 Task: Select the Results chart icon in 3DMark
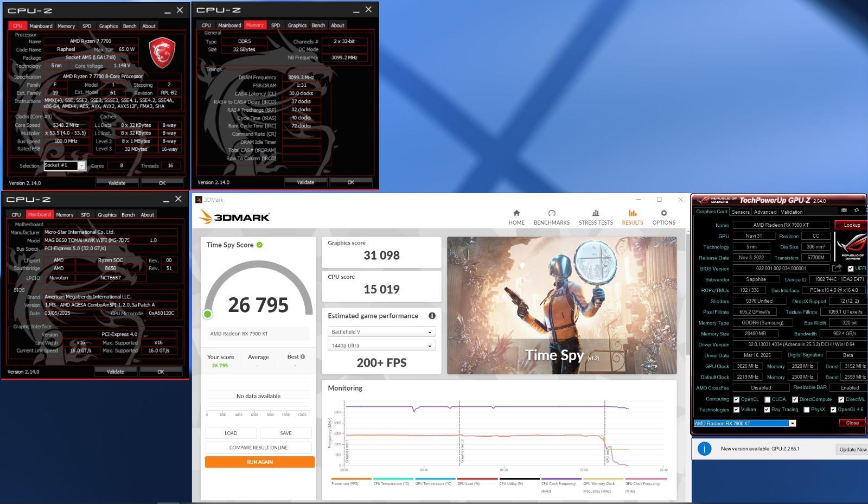pos(633,213)
